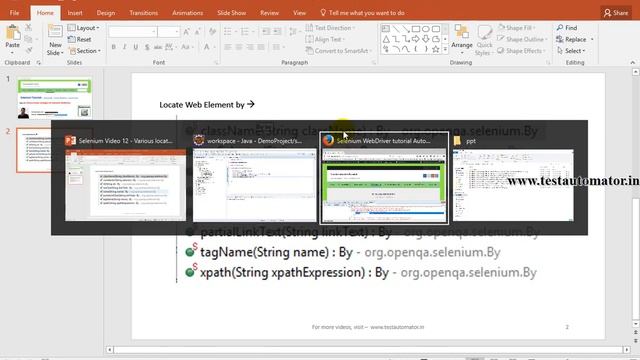Switch to the Animations tab
This screenshot has height=360, width=640.
187,13
